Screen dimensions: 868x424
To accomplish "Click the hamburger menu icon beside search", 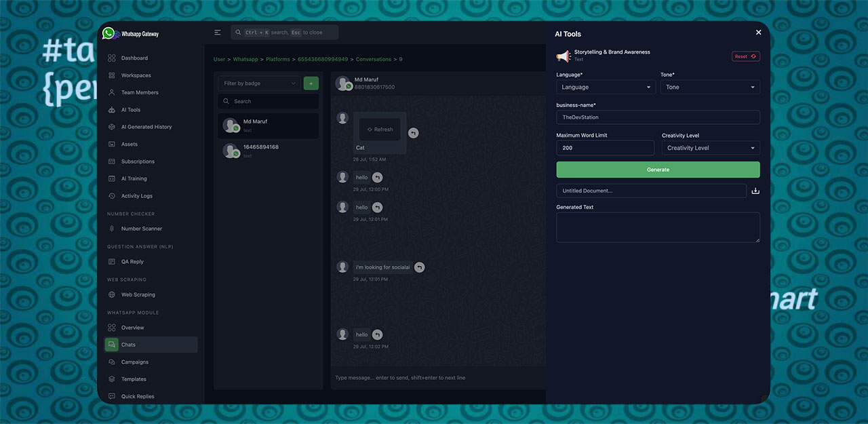I will pyautogui.click(x=218, y=33).
